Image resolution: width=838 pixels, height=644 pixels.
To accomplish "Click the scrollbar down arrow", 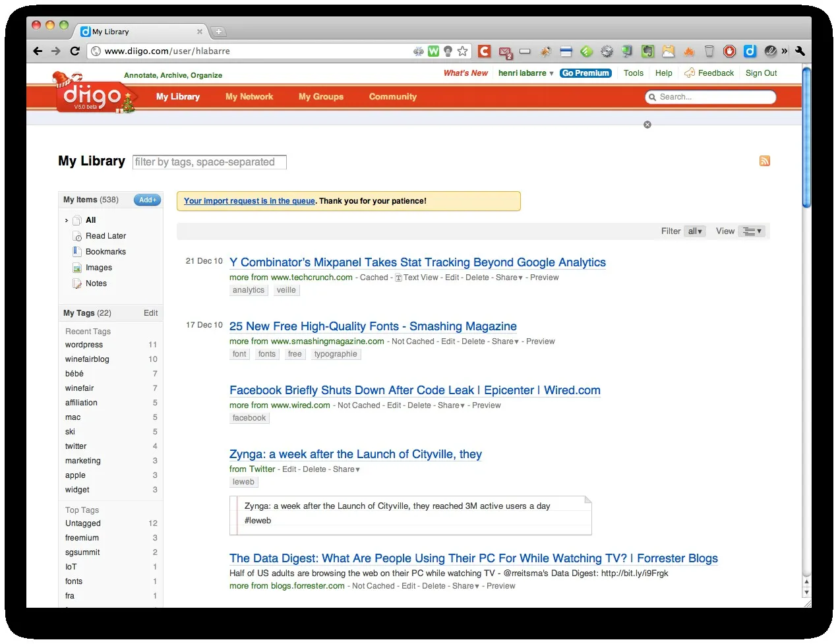I will [806, 592].
